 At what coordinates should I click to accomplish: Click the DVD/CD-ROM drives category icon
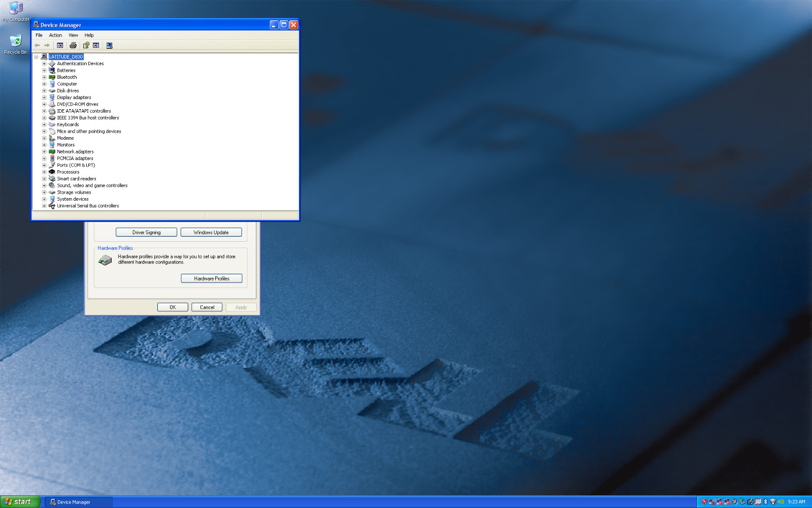point(52,104)
